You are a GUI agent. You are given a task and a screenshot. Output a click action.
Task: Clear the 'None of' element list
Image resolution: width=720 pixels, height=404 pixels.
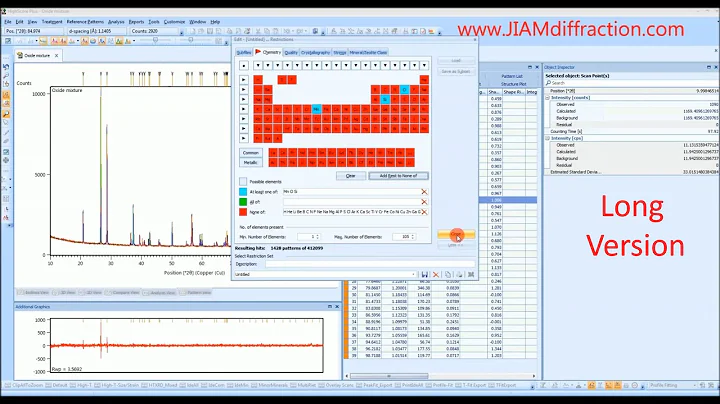(424, 212)
